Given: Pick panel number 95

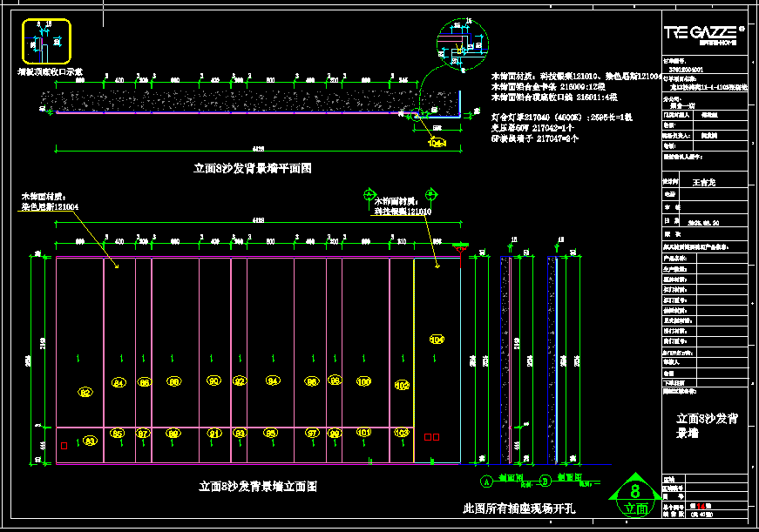Looking at the screenshot, I should pos(271,433).
